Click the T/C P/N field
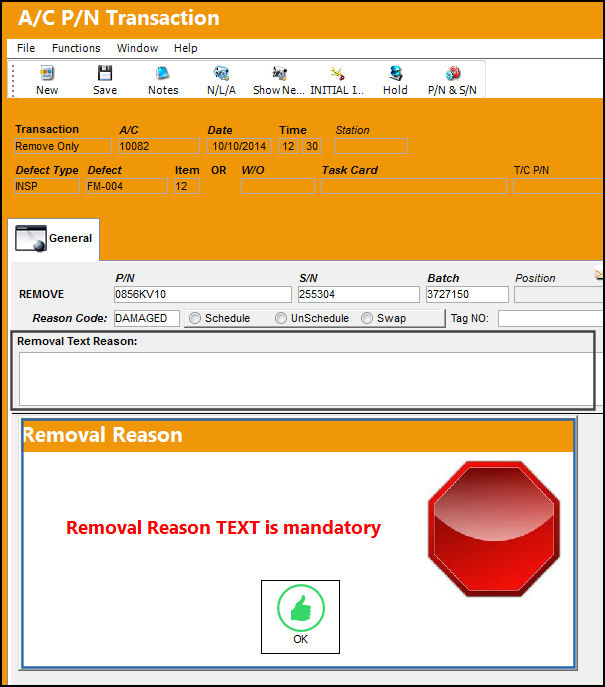This screenshot has height=687, width=605. click(x=559, y=186)
